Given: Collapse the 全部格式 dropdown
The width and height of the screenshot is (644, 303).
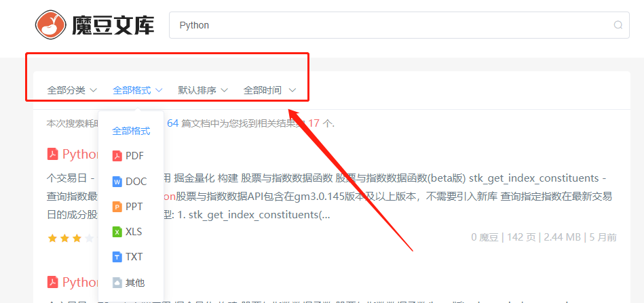Looking at the screenshot, I should pyautogui.click(x=137, y=90).
